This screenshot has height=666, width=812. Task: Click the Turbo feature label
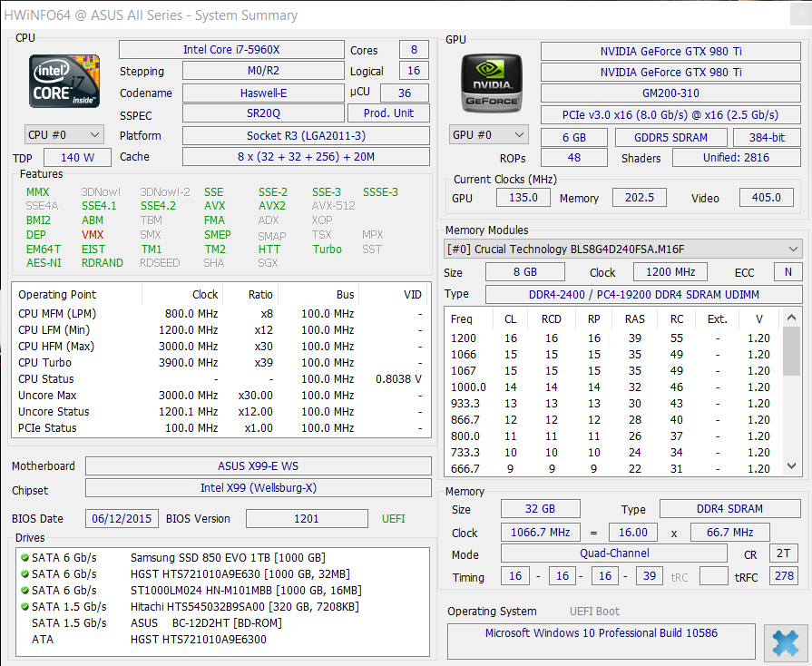tap(328, 250)
